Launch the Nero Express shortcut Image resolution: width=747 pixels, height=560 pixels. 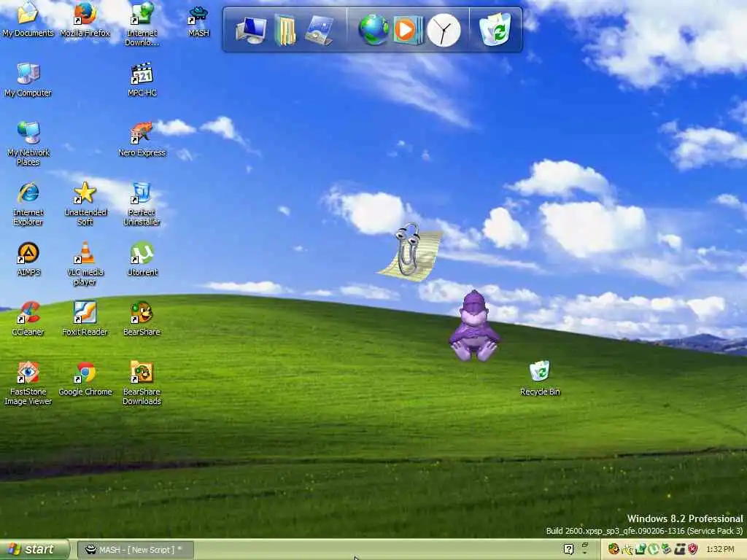(x=142, y=139)
